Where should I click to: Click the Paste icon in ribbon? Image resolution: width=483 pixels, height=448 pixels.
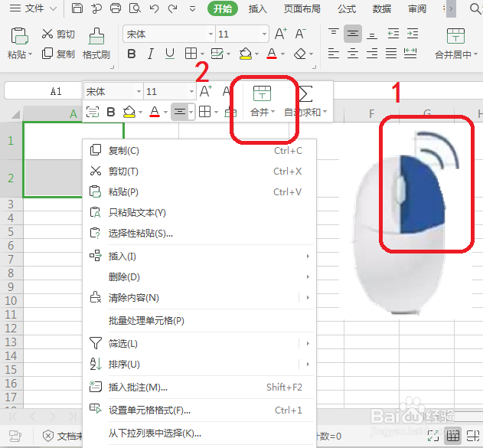[19, 36]
